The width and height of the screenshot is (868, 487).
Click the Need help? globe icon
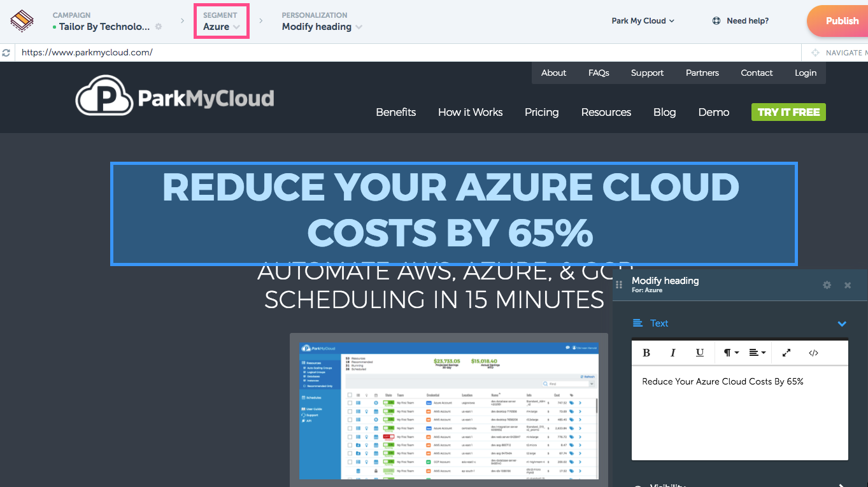click(716, 21)
